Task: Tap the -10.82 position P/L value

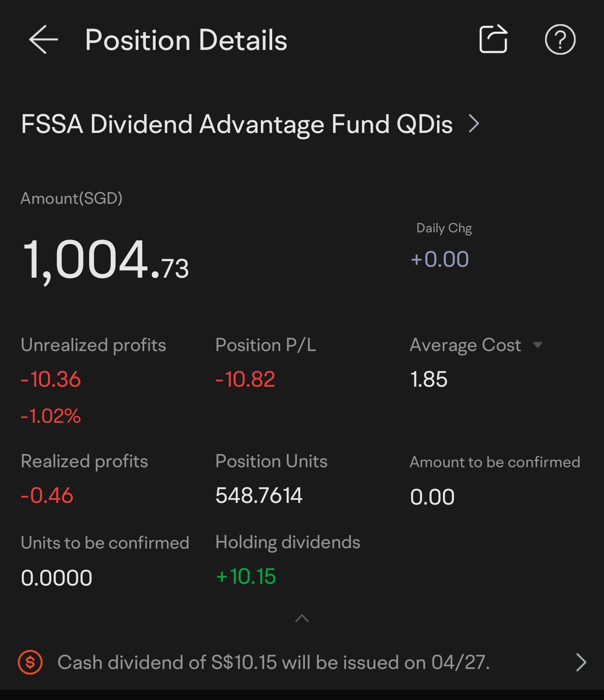Action: [x=245, y=379]
